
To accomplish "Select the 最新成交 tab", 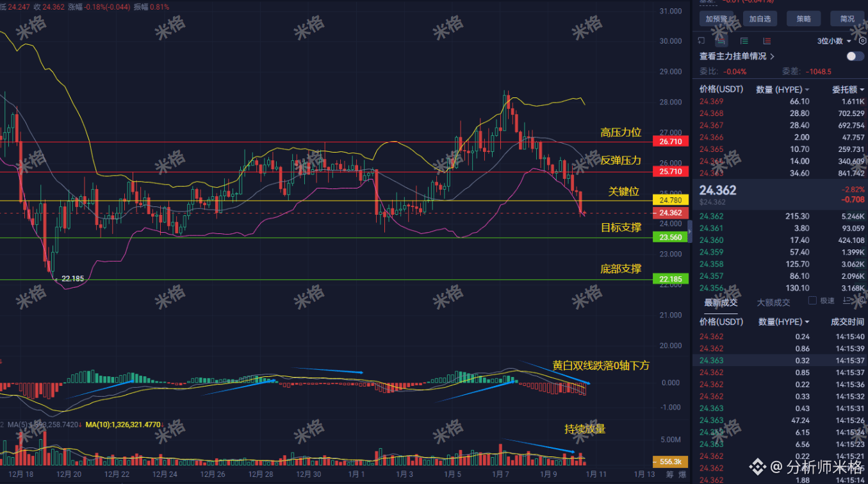I will (x=721, y=303).
